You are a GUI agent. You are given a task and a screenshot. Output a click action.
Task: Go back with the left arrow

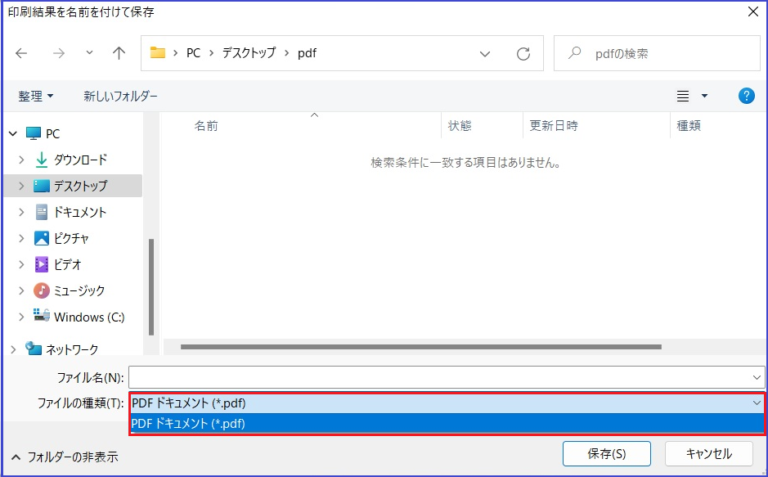pos(21,53)
